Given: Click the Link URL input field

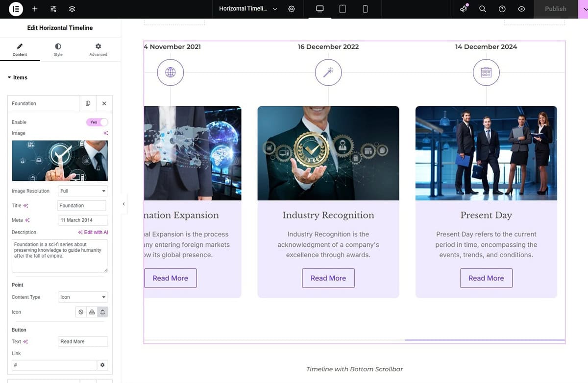Looking at the screenshot, I should (54, 365).
